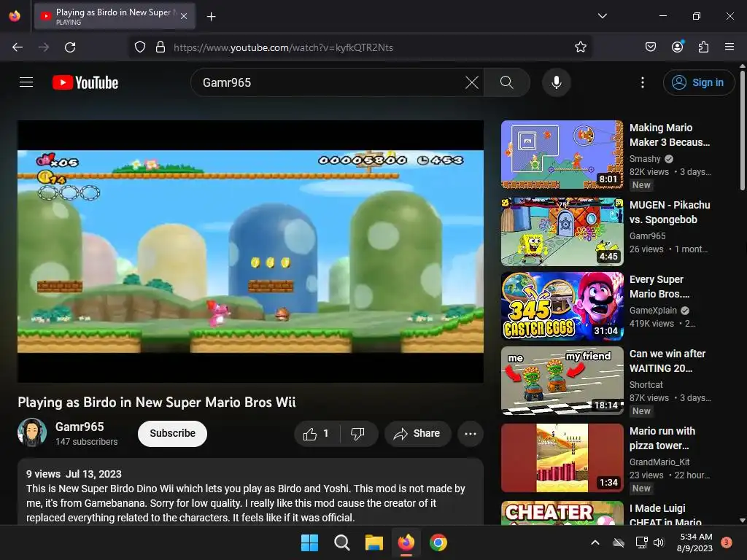Open Can we win after WAITING thumbnail

[562, 381]
